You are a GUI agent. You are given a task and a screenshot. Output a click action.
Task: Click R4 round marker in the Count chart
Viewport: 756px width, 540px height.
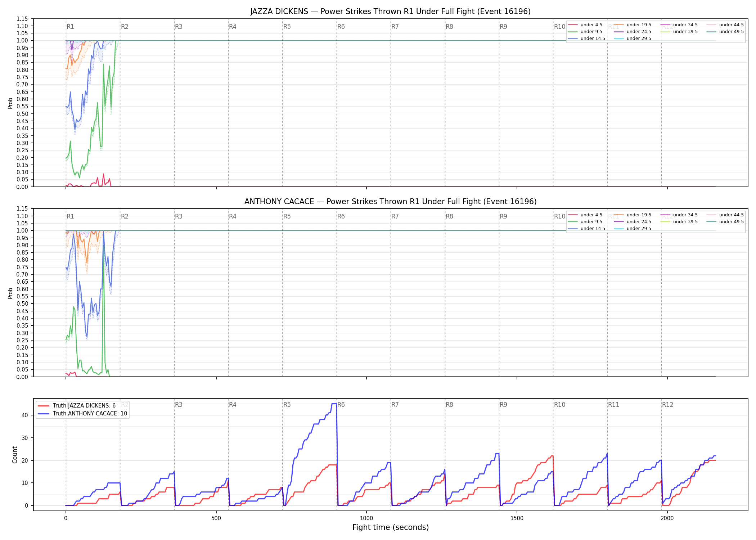point(233,405)
